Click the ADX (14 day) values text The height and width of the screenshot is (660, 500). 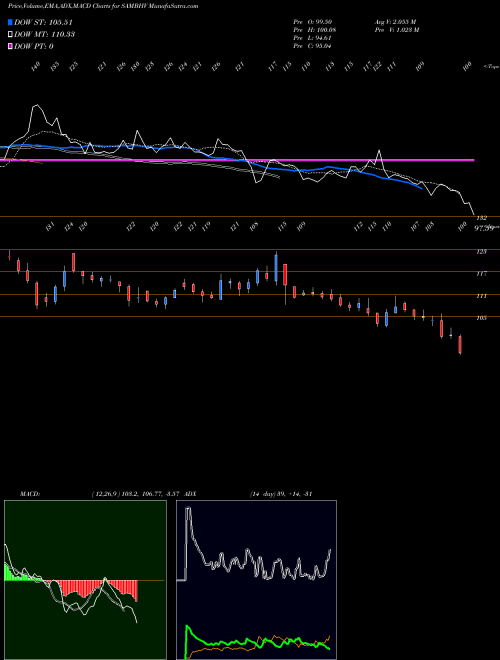[280, 494]
